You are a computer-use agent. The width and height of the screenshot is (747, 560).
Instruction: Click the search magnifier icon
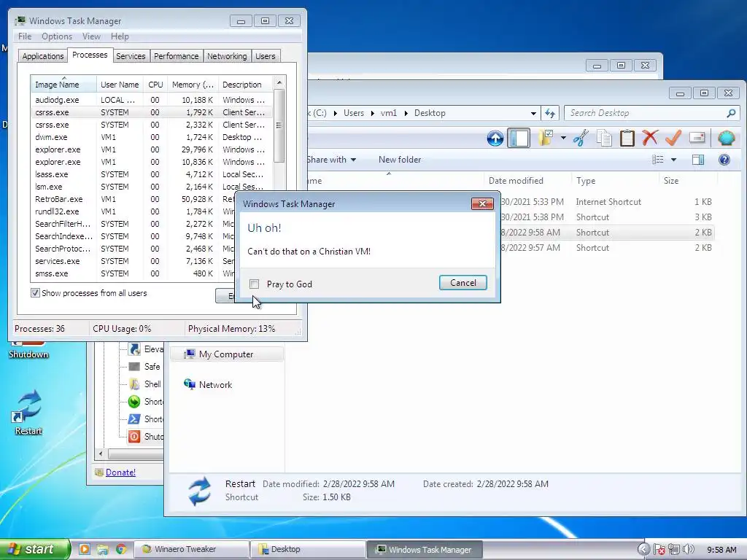click(x=731, y=113)
